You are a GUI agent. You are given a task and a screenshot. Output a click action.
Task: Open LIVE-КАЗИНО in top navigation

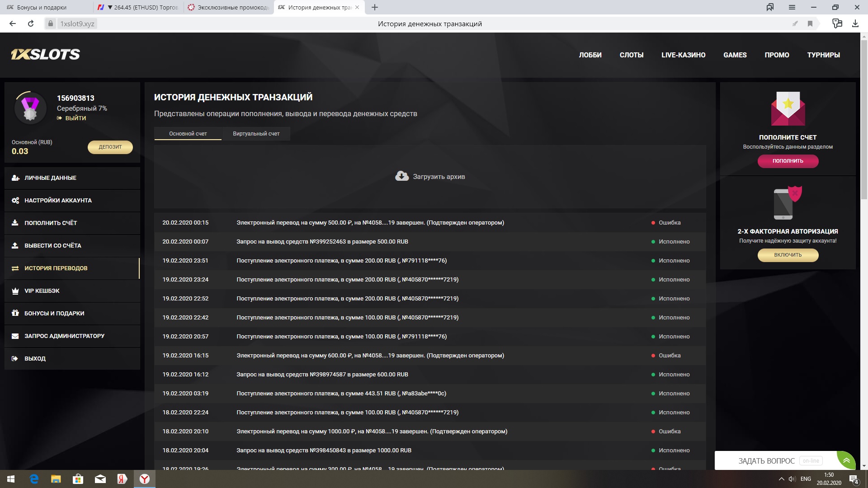tap(683, 55)
